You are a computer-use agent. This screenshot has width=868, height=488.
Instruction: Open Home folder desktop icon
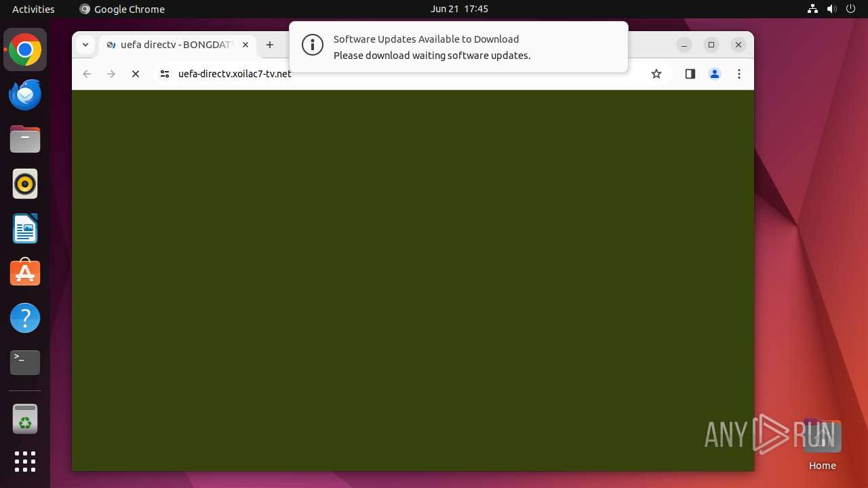(x=822, y=445)
